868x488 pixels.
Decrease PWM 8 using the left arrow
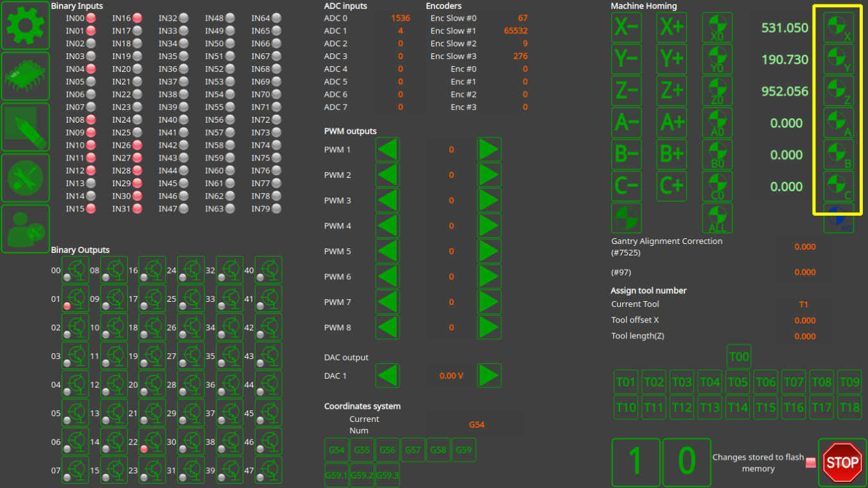pyautogui.click(x=387, y=327)
